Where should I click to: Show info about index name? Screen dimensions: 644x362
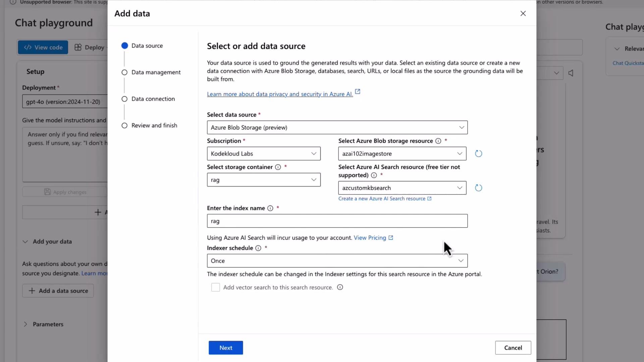coord(270,208)
